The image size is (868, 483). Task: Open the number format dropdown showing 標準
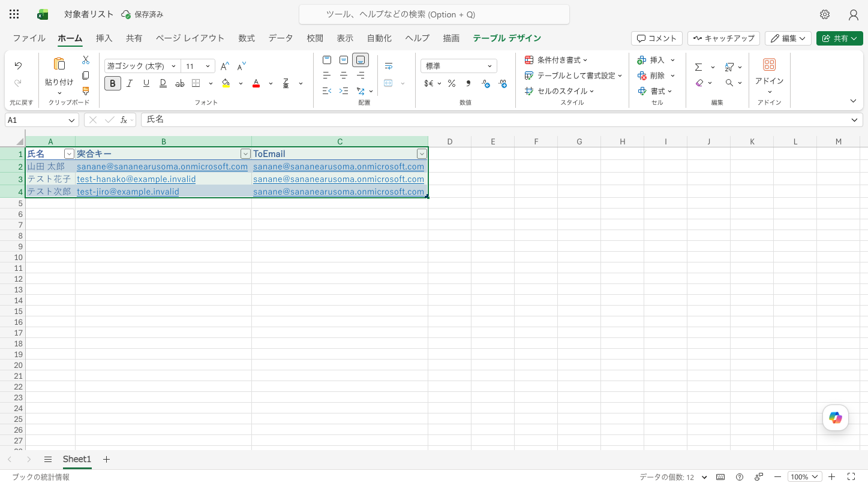(459, 67)
